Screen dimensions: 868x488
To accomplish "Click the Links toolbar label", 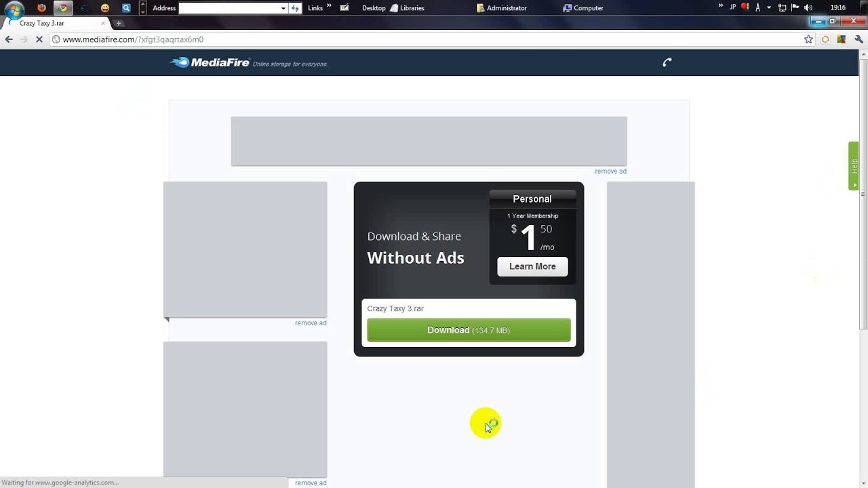I will tap(315, 8).
